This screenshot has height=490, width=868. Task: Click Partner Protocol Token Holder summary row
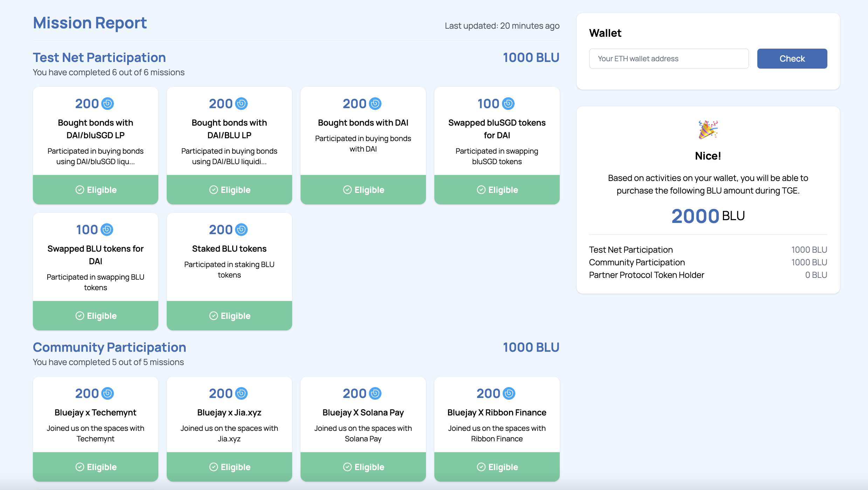(x=708, y=275)
